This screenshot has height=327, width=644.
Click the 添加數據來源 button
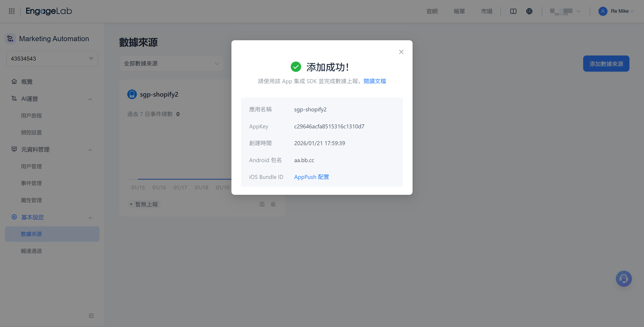click(606, 64)
